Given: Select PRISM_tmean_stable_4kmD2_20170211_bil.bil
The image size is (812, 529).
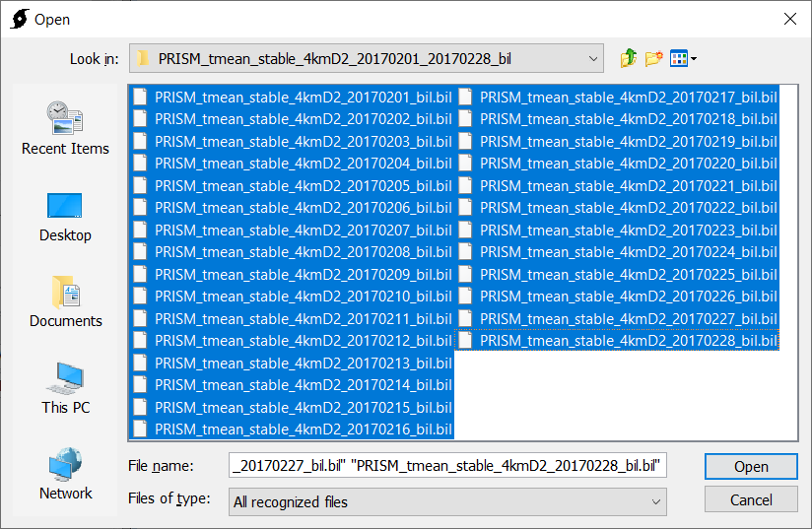Looking at the screenshot, I should coord(293,318).
